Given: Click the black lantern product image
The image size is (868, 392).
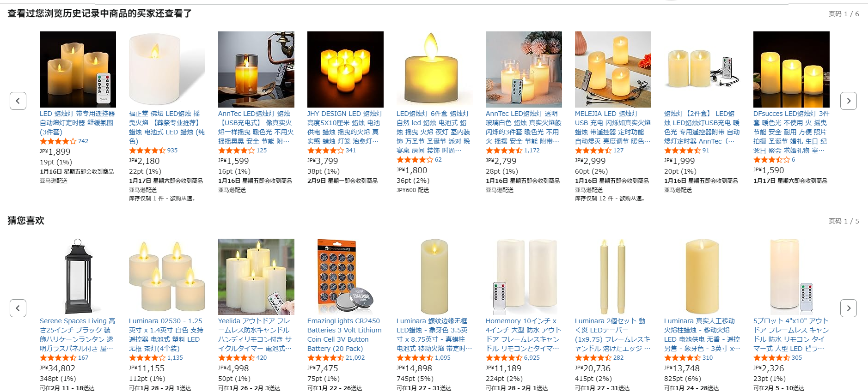Looking at the screenshot, I should 78,277.
